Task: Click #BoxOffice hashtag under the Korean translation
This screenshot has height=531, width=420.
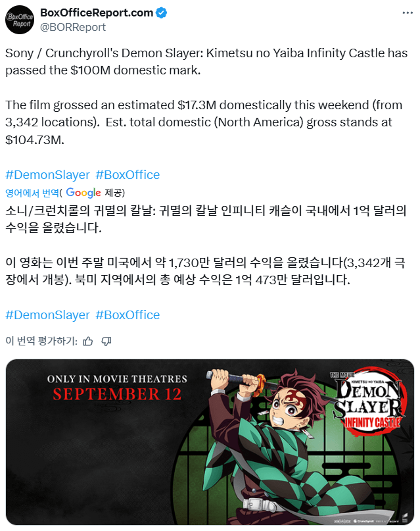Action: click(x=128, y=315)
